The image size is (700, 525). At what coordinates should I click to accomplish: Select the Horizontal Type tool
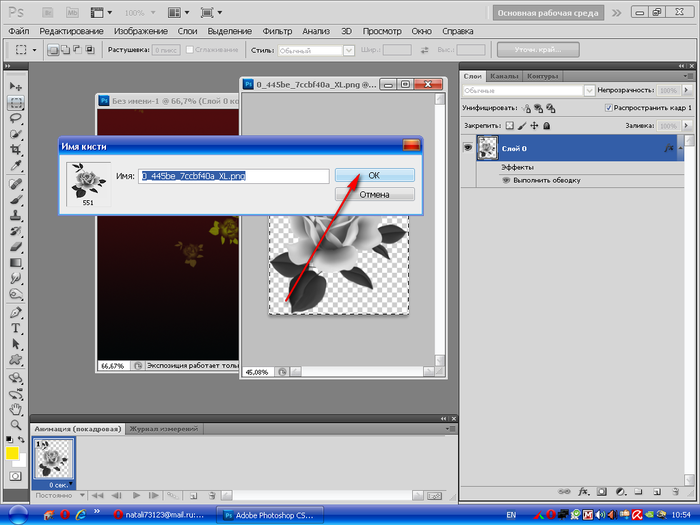16,327
